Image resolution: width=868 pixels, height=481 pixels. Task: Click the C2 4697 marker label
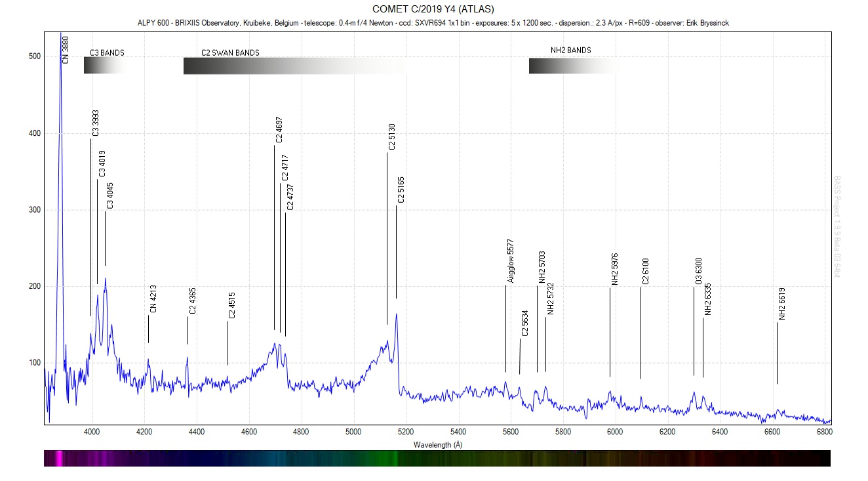(279, 129)
